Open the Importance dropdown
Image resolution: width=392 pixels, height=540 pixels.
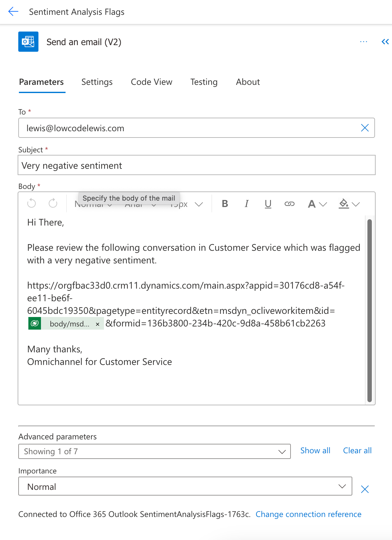pos(185,486)
